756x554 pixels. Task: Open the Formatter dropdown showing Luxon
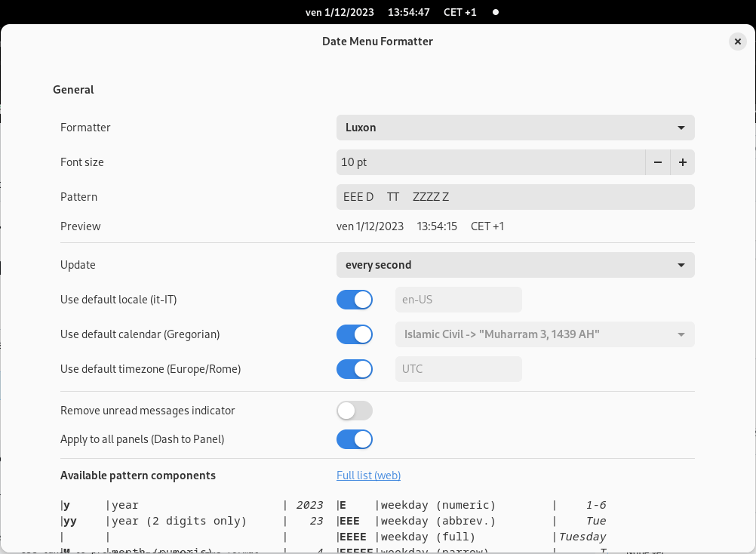pyautogui.click(x=515, y=128)
